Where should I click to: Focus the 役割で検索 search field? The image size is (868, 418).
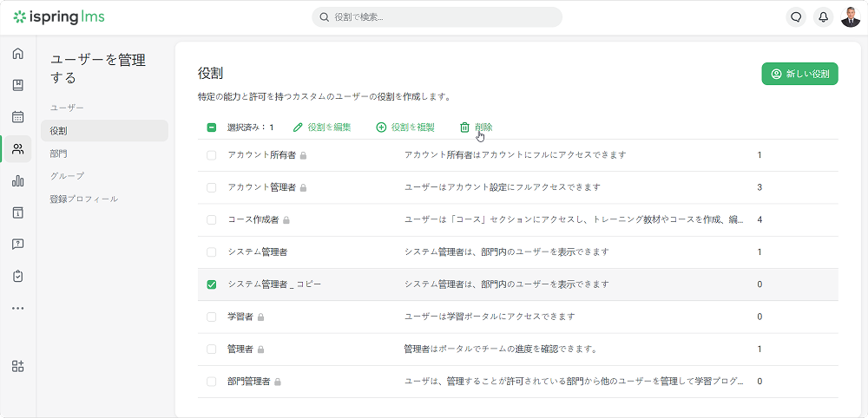tap(437, 17)
